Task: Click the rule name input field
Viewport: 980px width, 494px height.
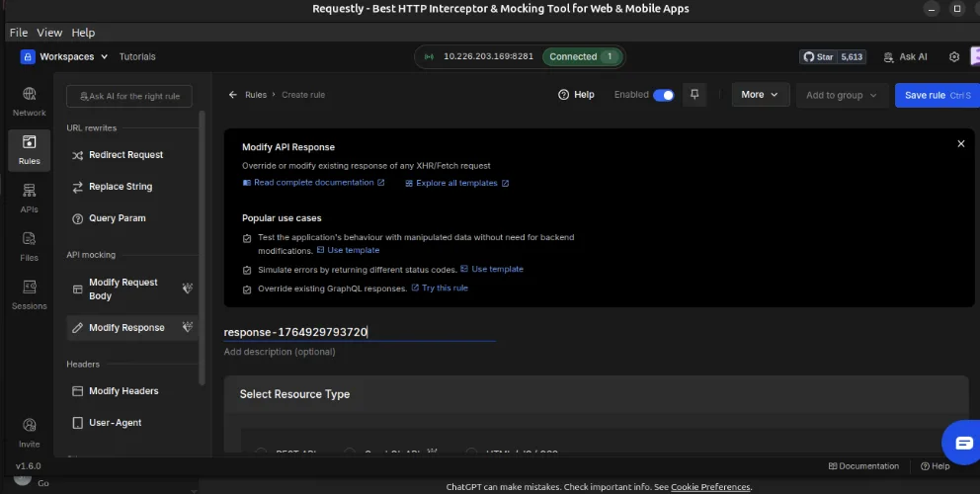Action: pyautogui.click(x=360, y=332)
